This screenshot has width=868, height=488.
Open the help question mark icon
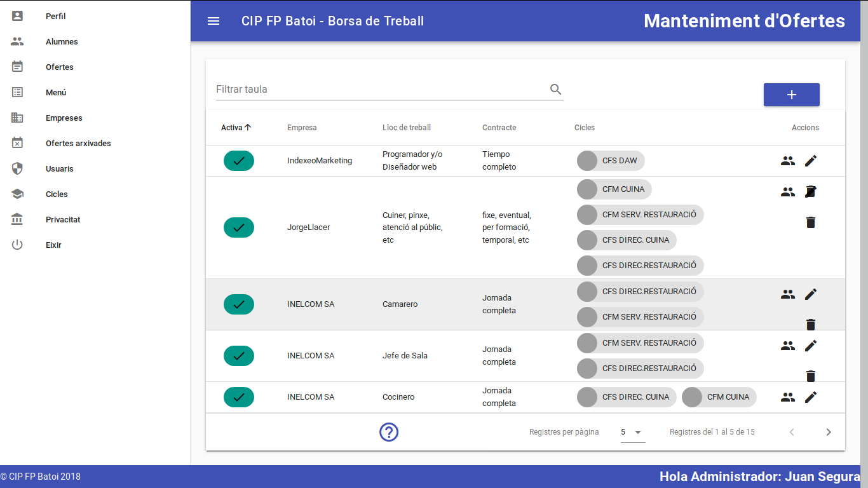coord(389,432)
